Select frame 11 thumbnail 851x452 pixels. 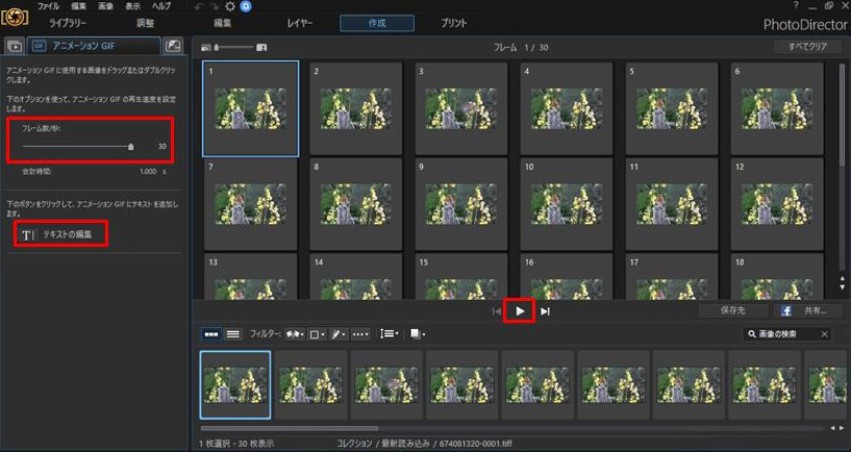(x=671, y=204)
